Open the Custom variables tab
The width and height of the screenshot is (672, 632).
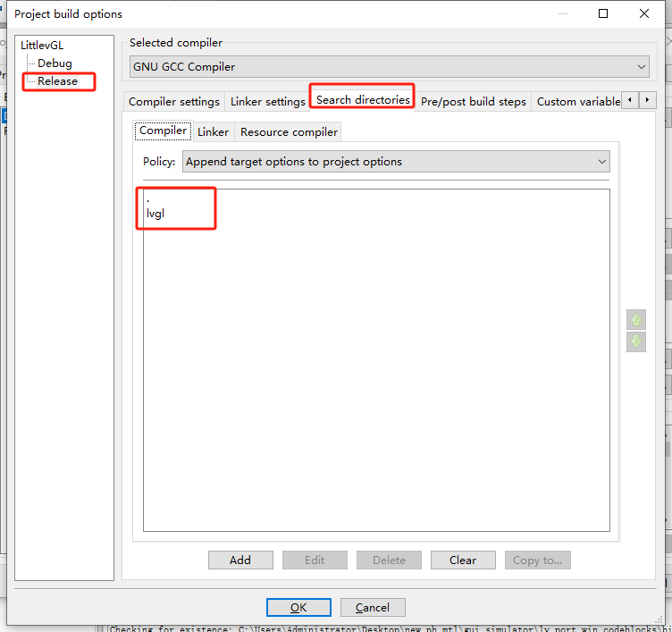578,102
